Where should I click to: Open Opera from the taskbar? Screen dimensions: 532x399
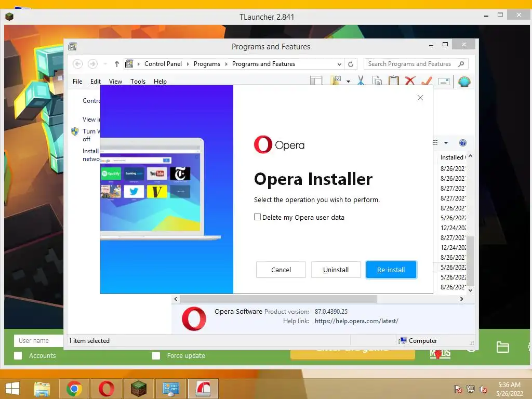107,389
